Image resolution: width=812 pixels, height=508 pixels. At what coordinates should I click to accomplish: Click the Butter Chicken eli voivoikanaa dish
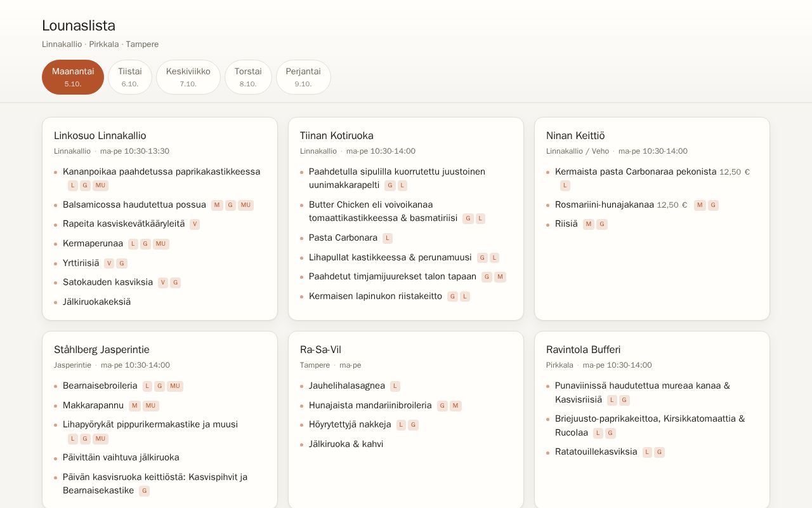point(383,211)
